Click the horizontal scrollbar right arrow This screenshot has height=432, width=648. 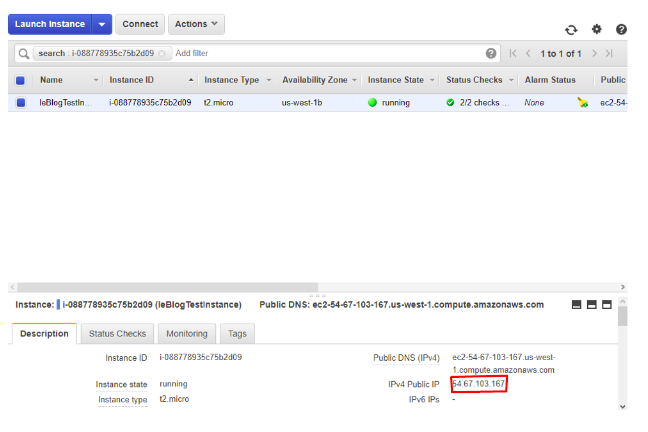coord(623,287)
